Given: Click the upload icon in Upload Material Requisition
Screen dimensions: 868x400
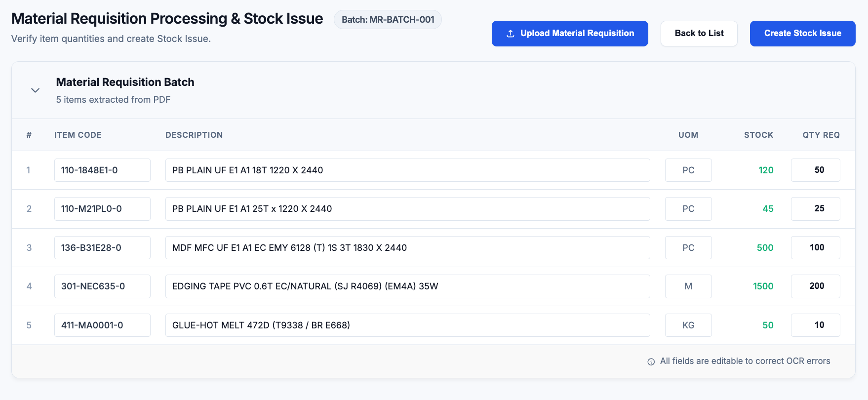Looking at the screenshot, I should pos(511,34).
